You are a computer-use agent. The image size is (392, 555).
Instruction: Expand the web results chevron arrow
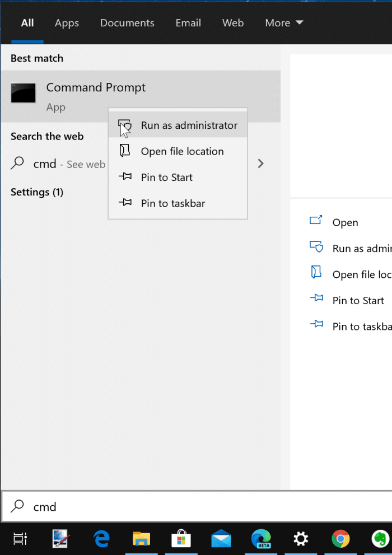pos(261,164)
